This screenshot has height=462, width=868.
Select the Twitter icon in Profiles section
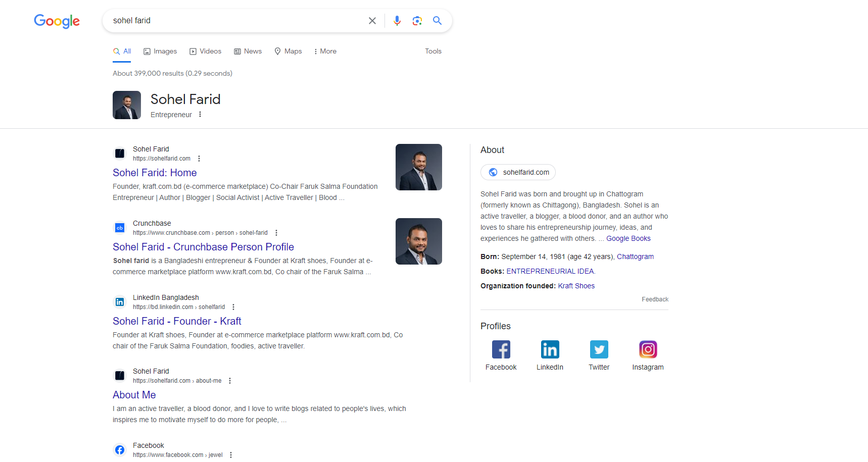tap(599, 349)
